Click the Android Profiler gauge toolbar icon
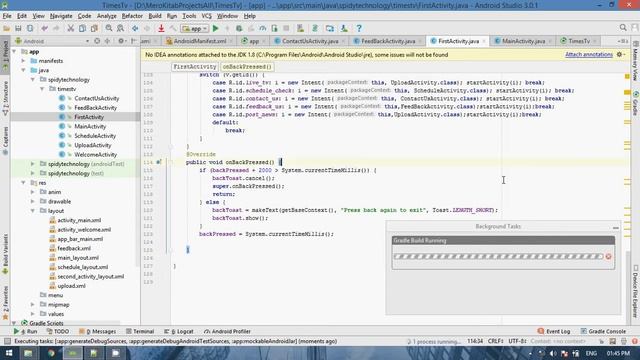This screenshot has height=360, width=640. pyautogui.click(x=262, y=28)
